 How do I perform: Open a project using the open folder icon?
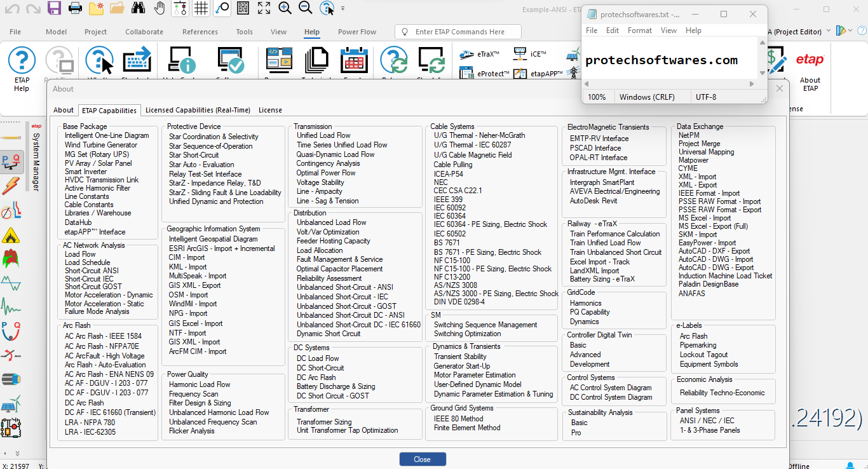coord(117,8)
